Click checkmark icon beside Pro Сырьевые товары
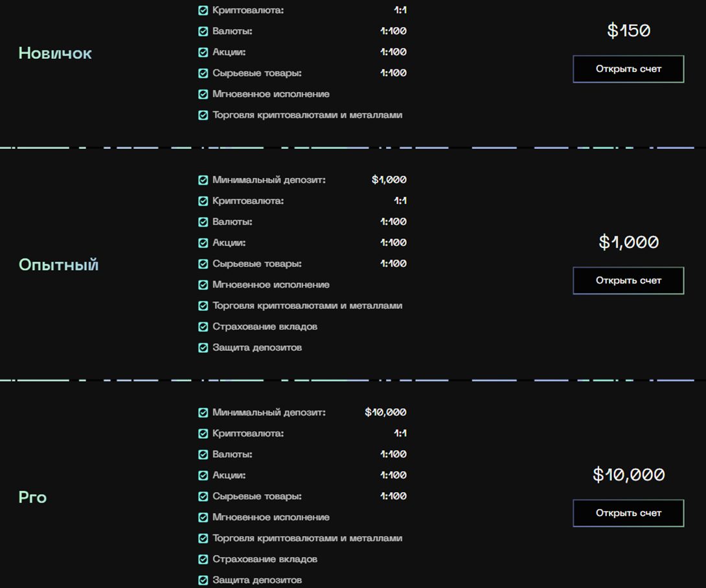The width and height of the screenshot is (706, 588). (203, 496)
